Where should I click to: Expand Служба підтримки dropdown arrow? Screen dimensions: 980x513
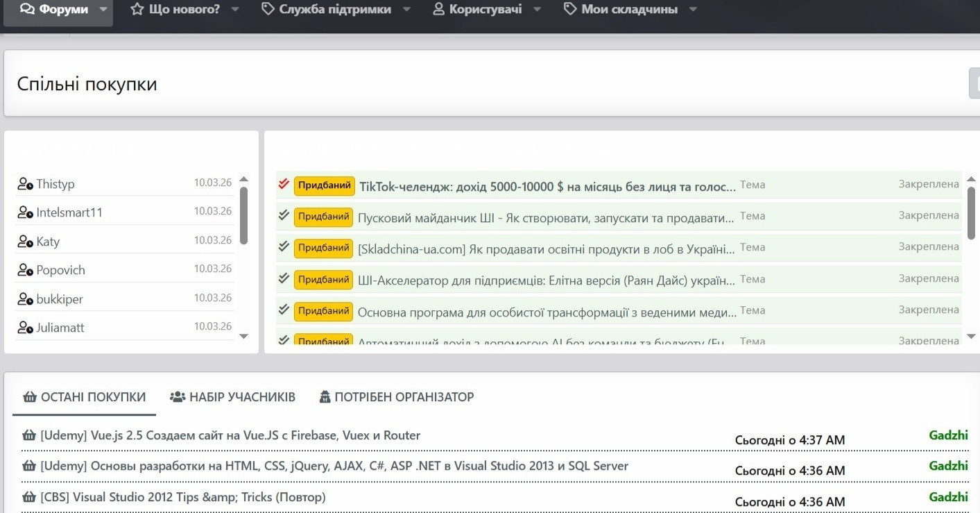pyautogui.click(x=406, y=10)
